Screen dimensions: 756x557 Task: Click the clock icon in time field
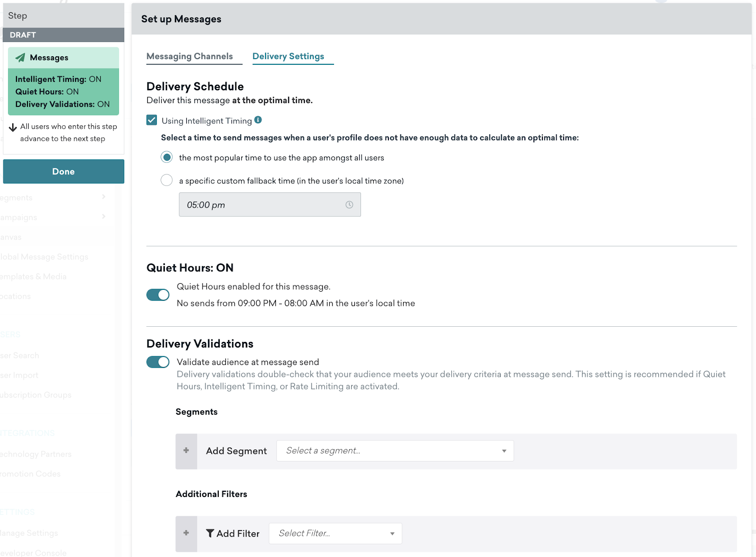pos(349,205)
